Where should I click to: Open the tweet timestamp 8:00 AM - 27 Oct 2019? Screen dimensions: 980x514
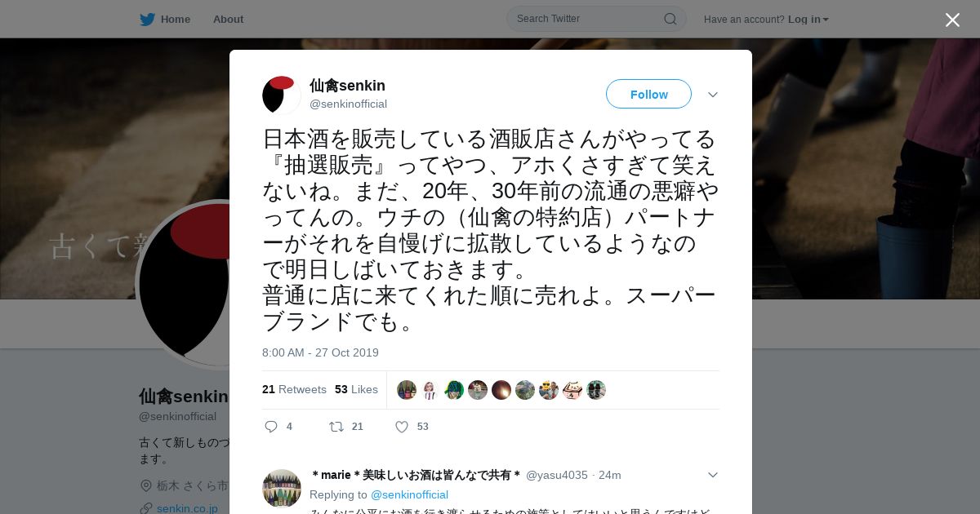pyautogui.click(x=320, y=352)
